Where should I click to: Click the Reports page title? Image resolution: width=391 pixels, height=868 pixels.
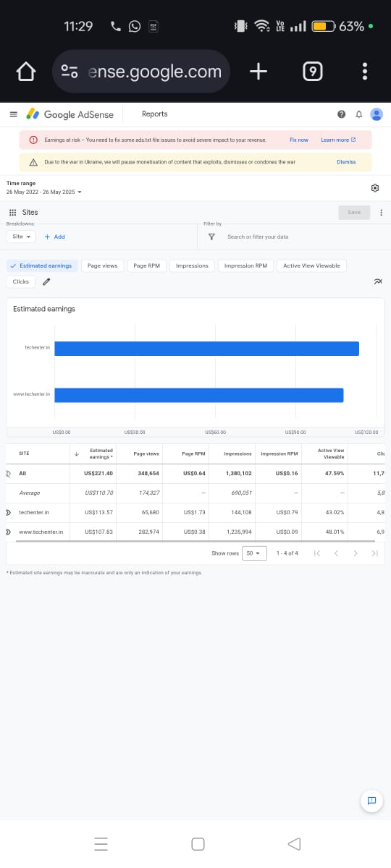pos(154,114)
